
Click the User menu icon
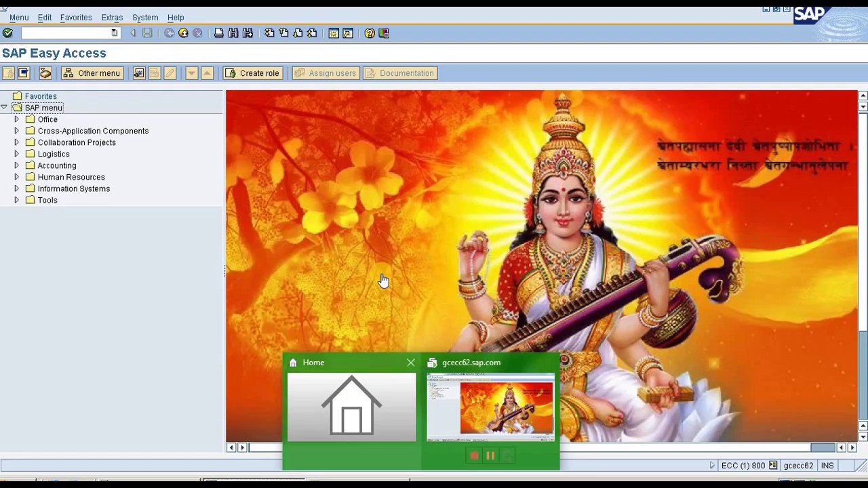tap(8, 73)
